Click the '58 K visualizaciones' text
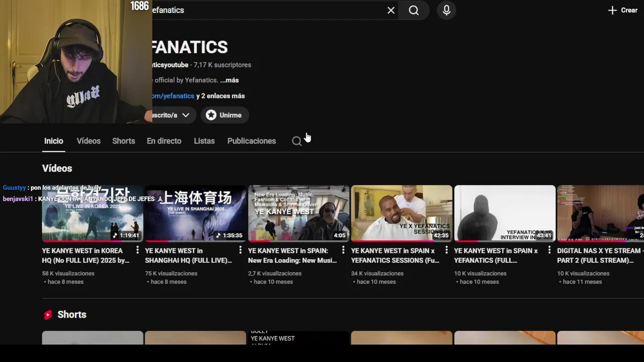The image size is (644, 362). point(68,274)
